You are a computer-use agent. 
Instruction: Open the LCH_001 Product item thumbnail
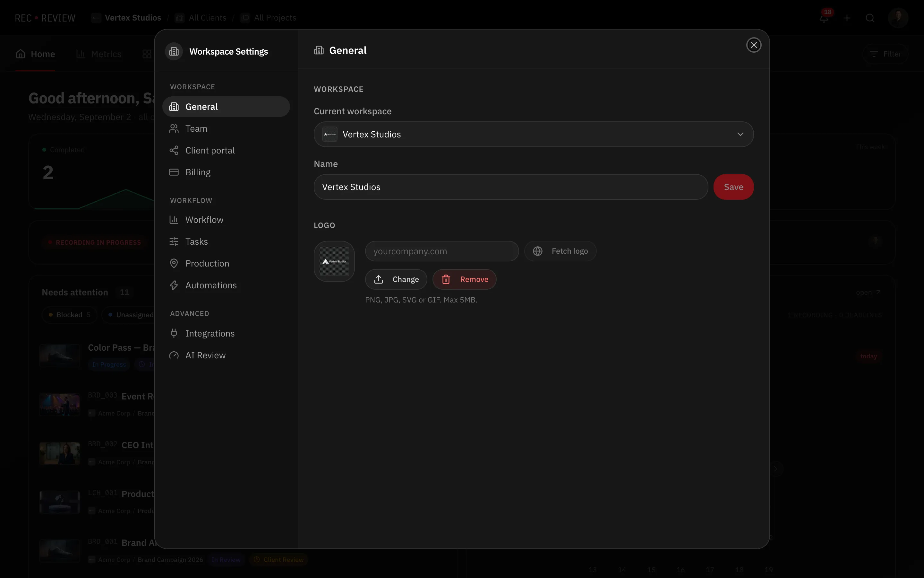[x=60, y=502]
